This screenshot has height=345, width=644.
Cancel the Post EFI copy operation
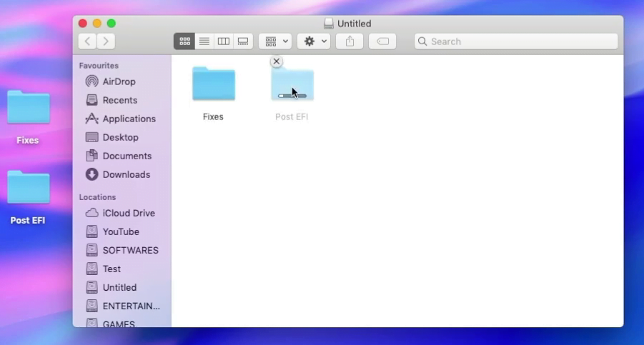pyautogui.click(x=277, y=61)
